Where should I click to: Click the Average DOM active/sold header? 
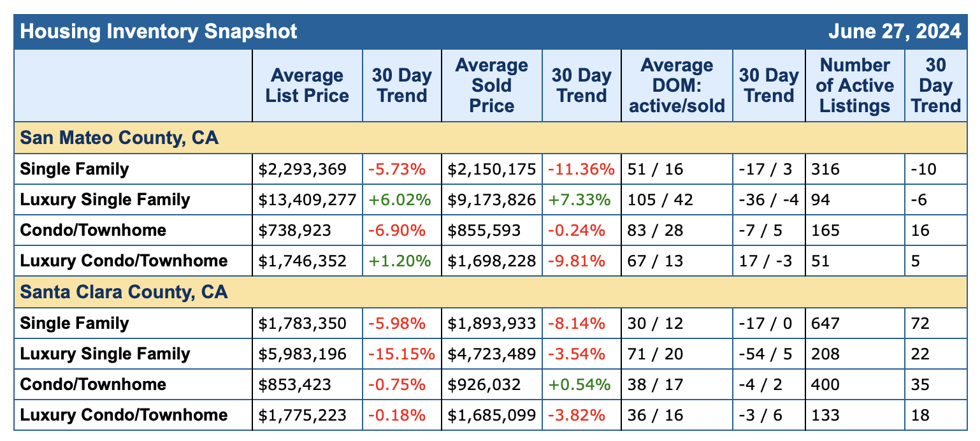click(x=677, y=85)
